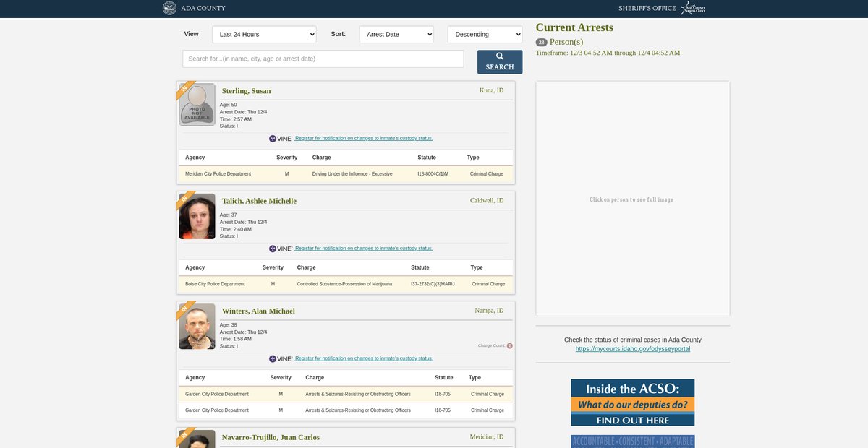Select the name Sterling, Susan

click(247, 91)
